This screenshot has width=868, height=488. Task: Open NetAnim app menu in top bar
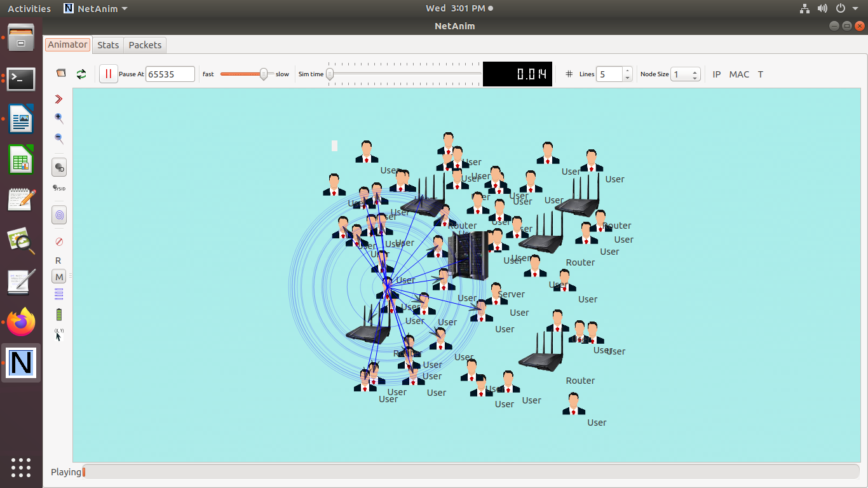(x=96, y=8)
